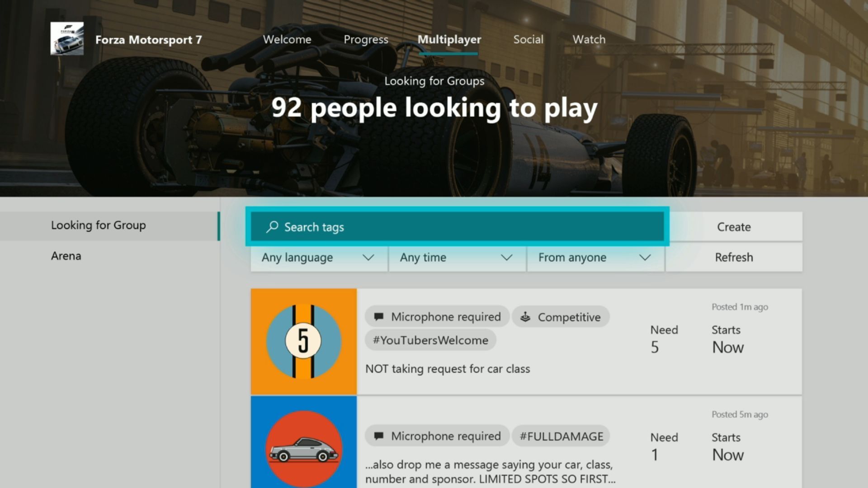This screenshot has width=868, height=488.
Task: Select the magnifying glass search icon
Action: click(x=272, y=227)
